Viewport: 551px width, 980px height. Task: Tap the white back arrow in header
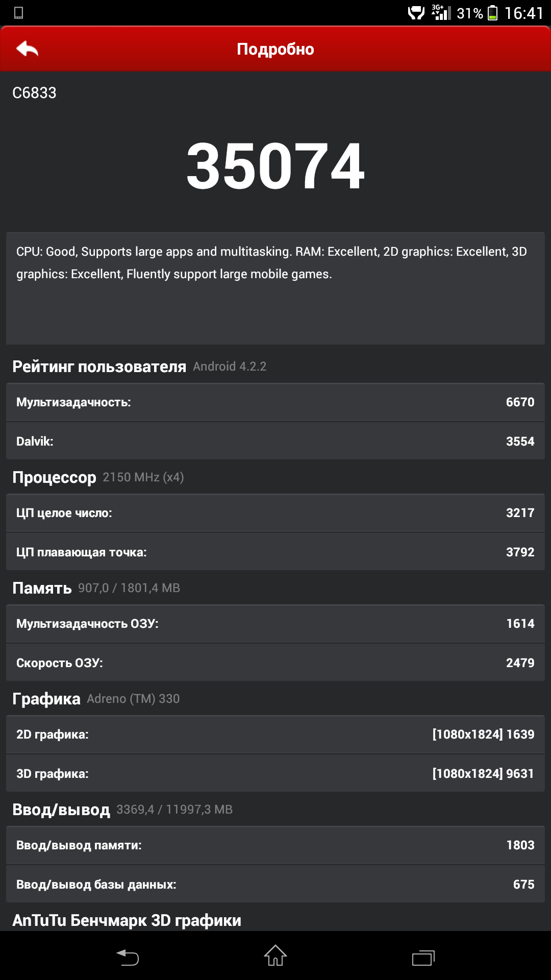pos(28,49)
